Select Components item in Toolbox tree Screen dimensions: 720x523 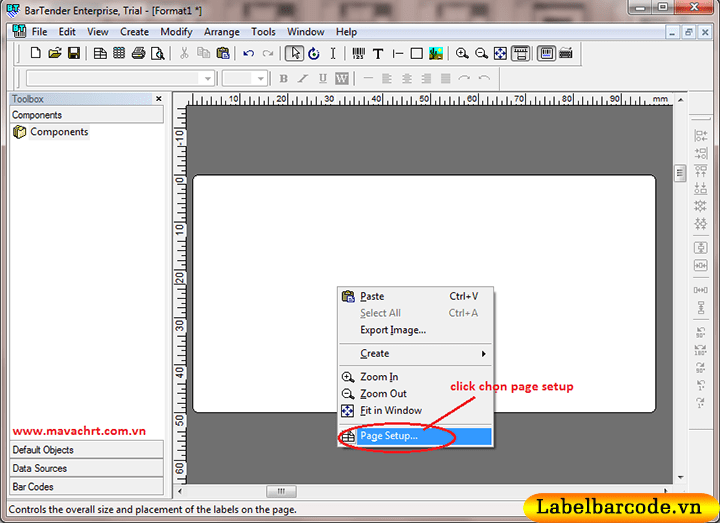[x=59, y=132]
